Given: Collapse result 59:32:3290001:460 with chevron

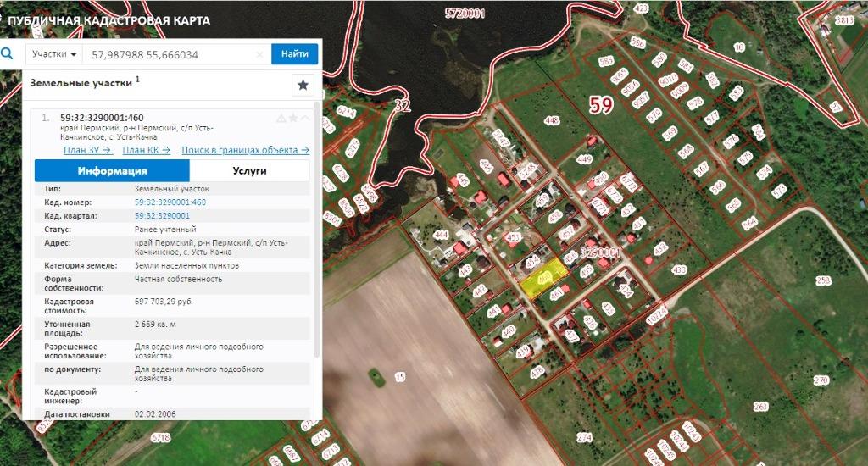Looking at the screenshot, I should [304, 118].
